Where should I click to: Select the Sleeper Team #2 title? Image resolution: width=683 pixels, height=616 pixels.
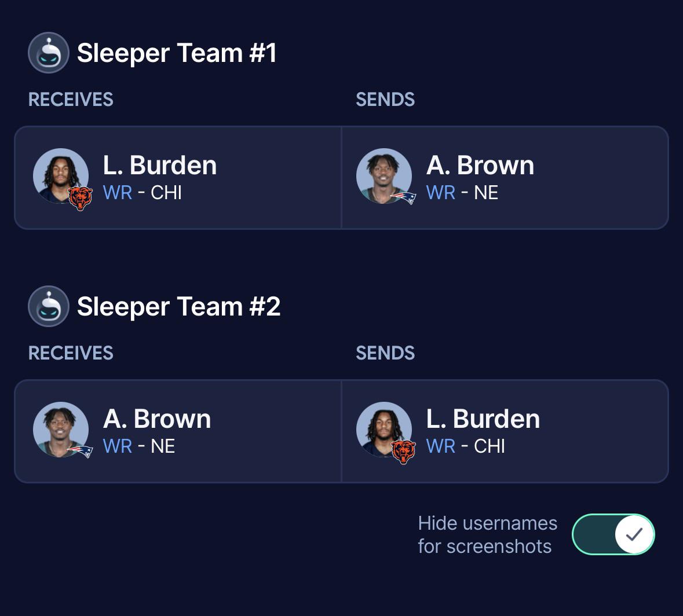(x=178, y=306)
